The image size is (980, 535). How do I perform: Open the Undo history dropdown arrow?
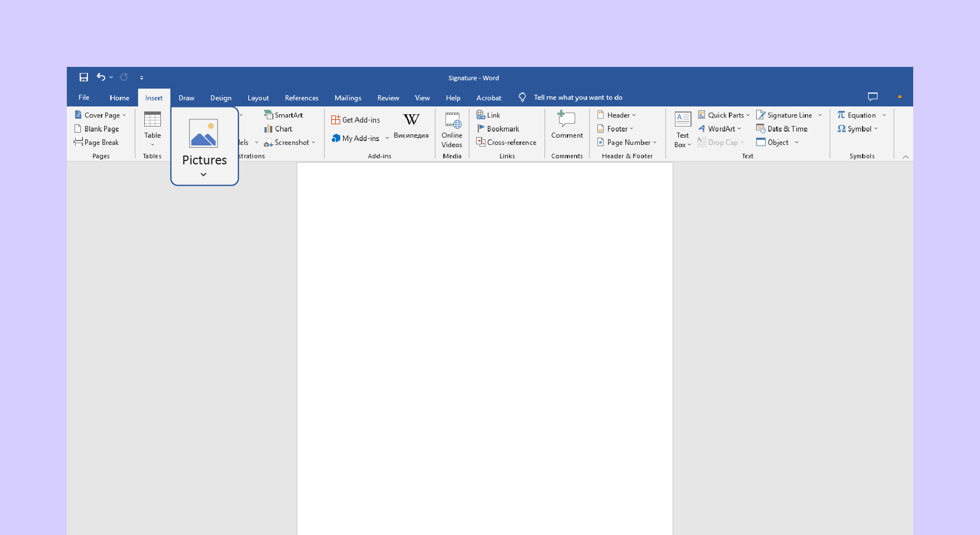tap(111, 77)
